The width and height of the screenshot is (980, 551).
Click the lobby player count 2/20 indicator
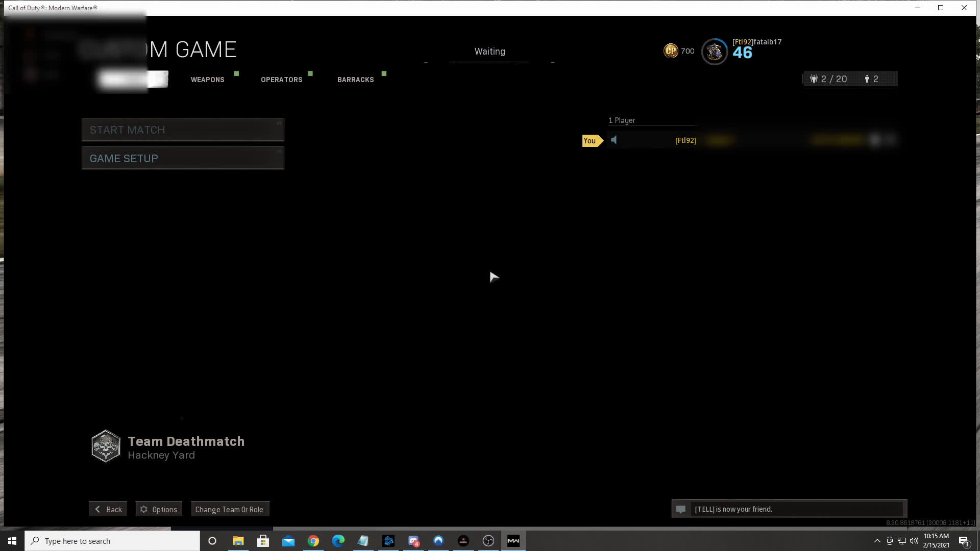pos(828,79)
